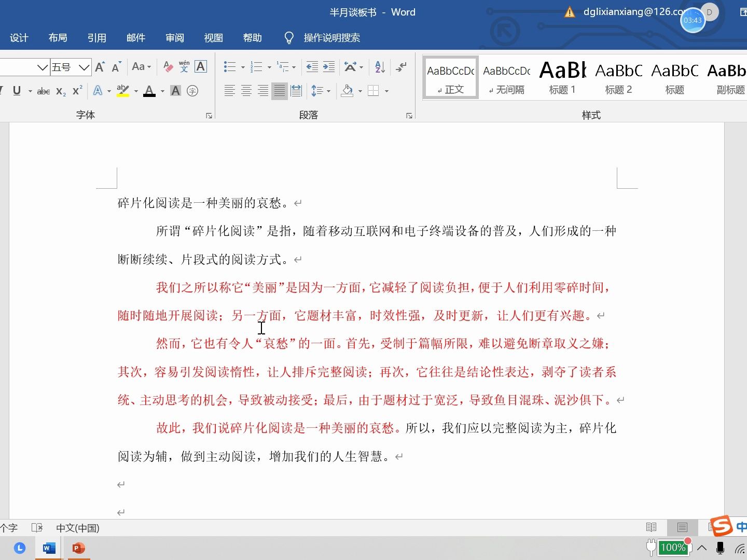Viewport: 747px width, 560px height.
Task: Apply 标题 1 style
Action: pos(563,78)
